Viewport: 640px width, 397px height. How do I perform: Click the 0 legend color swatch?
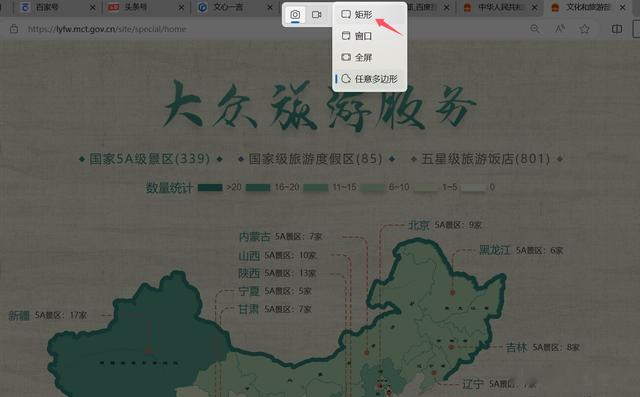click(473, 188)
